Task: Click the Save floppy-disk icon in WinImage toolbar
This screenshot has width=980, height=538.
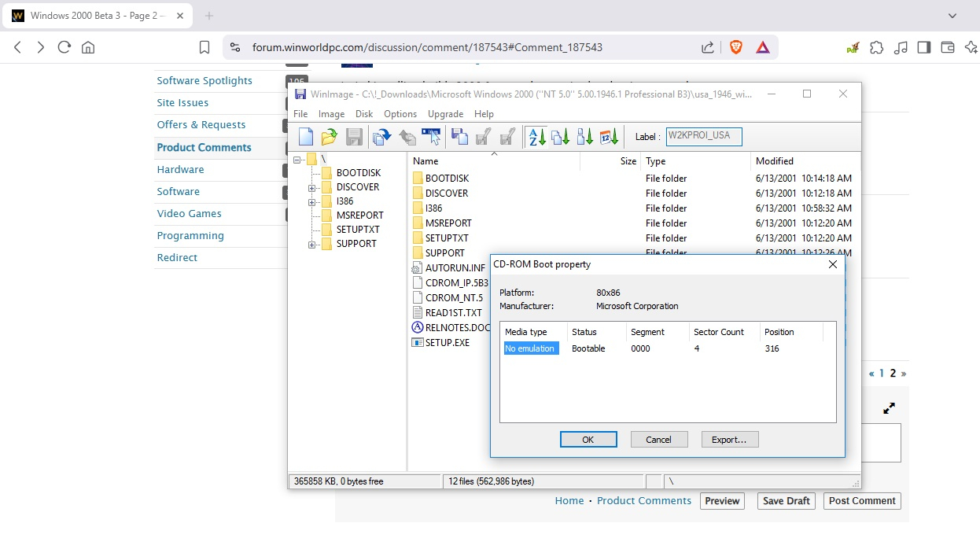Action: point(354,137)
